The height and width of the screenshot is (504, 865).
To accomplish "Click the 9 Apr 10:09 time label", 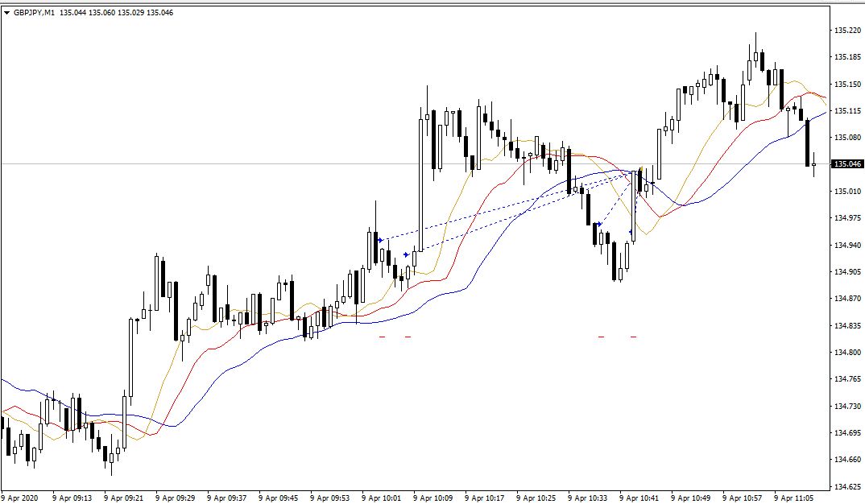I will [x=433, y=498].
